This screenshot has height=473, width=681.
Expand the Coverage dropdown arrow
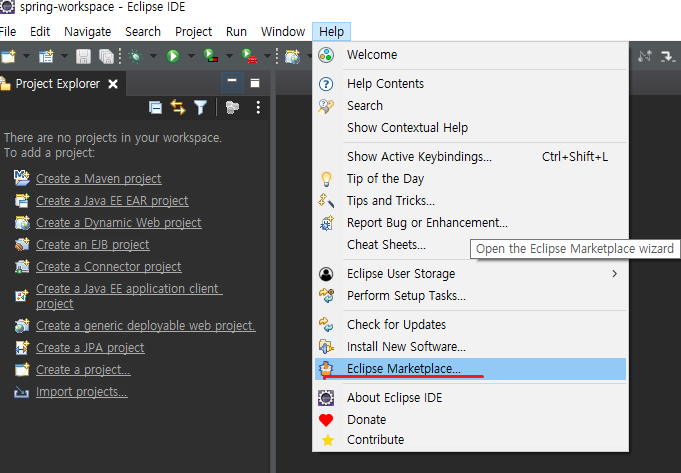(x=229, y=56)
